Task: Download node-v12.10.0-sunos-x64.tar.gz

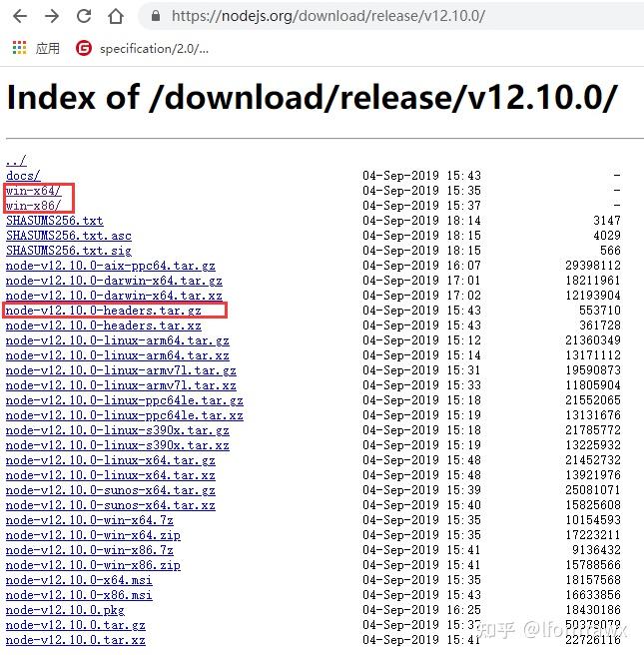Action: pyautogui.click(x=111, y=490)
